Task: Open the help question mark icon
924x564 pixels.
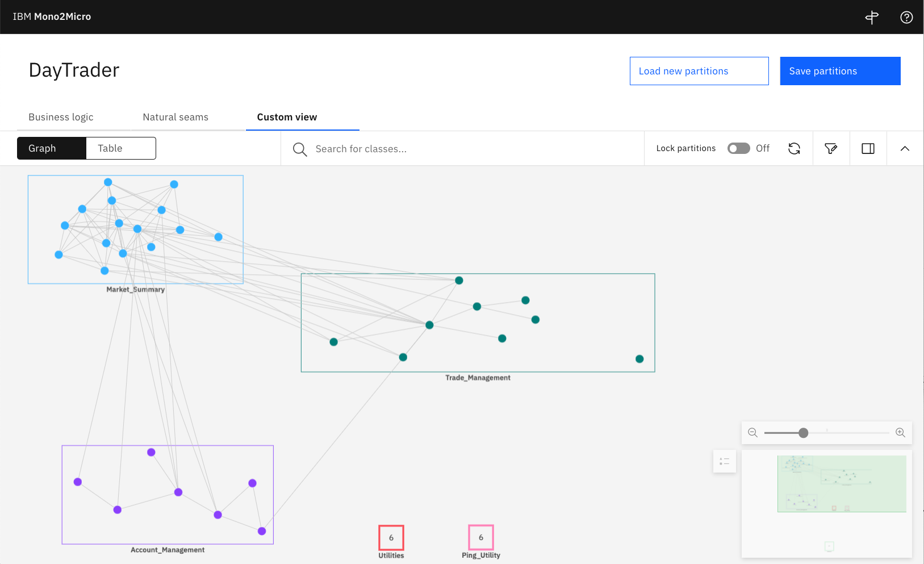Action: click(906, 17)
